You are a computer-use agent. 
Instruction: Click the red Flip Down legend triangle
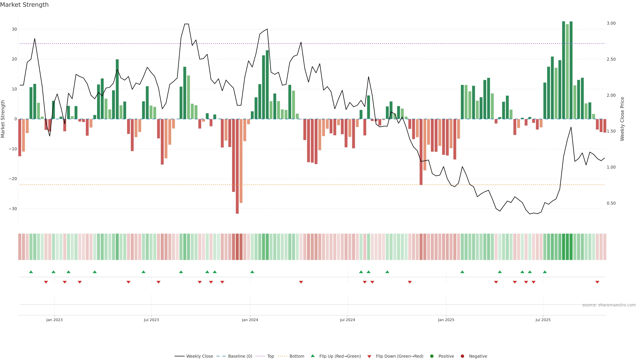[x=369, y=356]
